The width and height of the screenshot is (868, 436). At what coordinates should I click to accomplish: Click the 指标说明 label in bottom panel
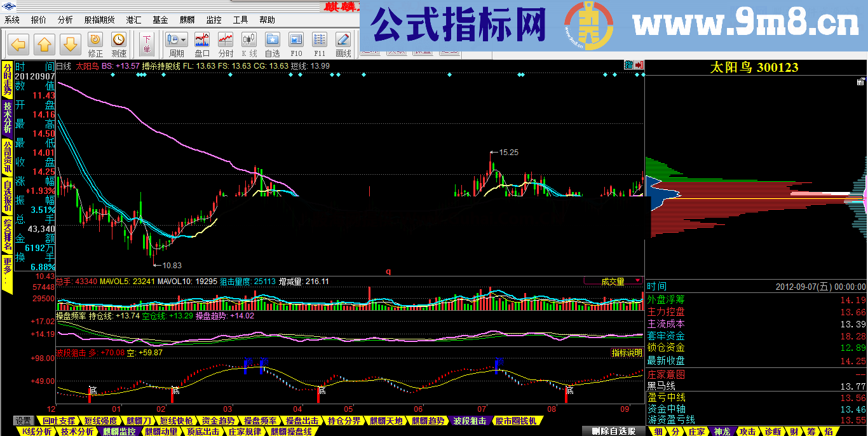(x=627, y=353)
